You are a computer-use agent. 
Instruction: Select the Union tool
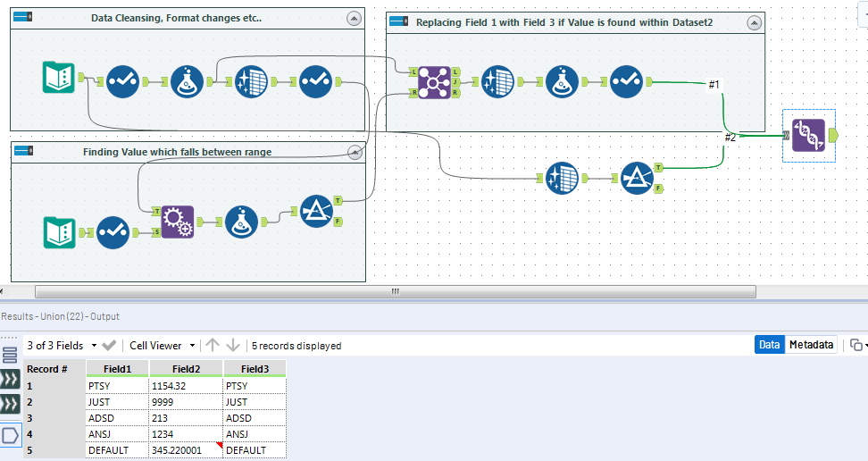(x=808, y=135)
